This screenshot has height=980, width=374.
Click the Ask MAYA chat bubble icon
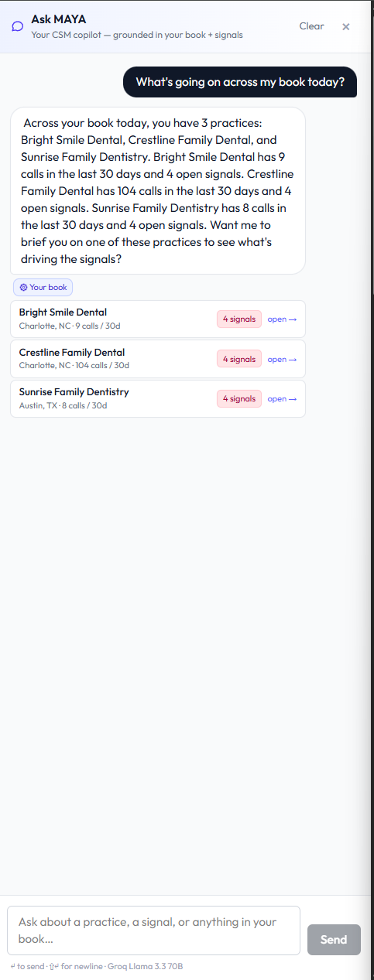pyautogui.click(x=18, y=26)
